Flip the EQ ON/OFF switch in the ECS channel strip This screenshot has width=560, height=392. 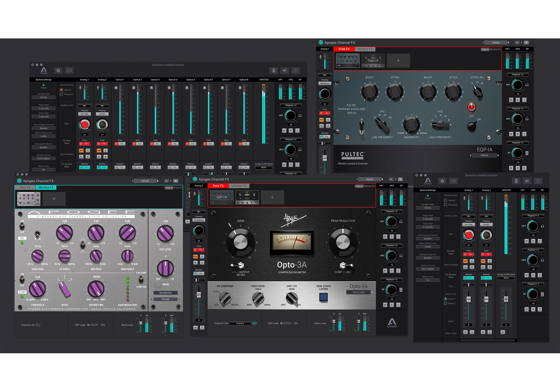tap(22, 226)
